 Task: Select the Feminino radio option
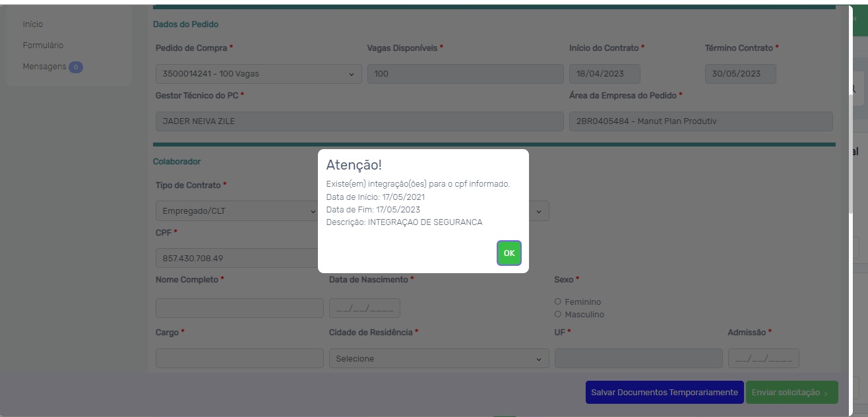coord(558,302)
